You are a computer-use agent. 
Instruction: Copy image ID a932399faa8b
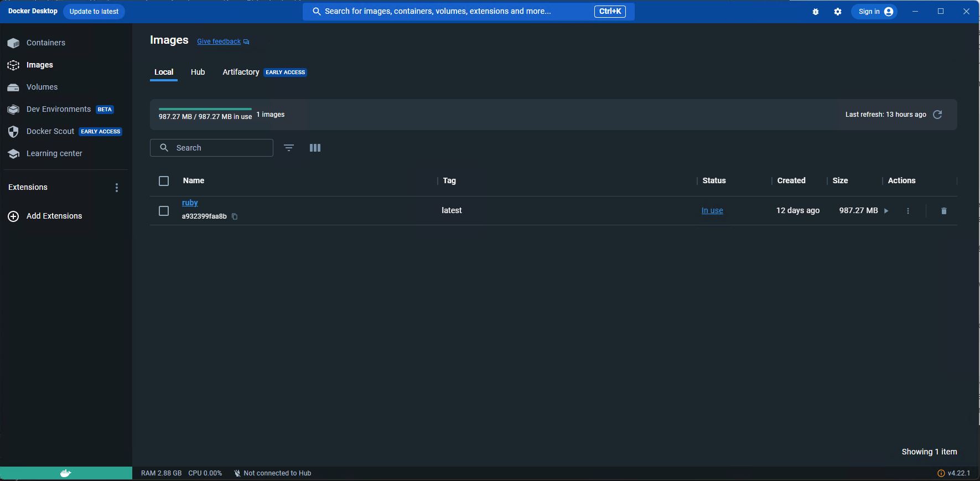pos(235,216)
